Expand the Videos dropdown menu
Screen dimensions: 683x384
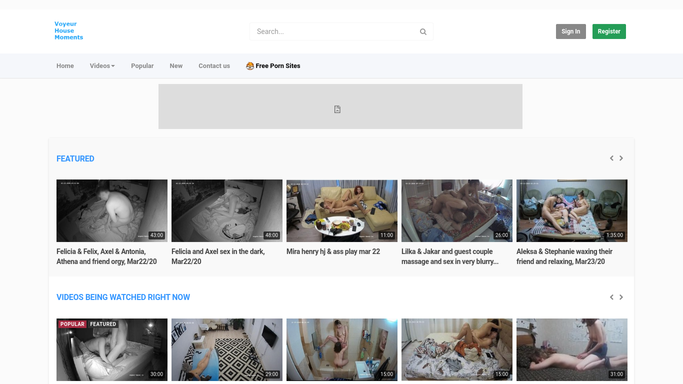click(x=102, y=66)
